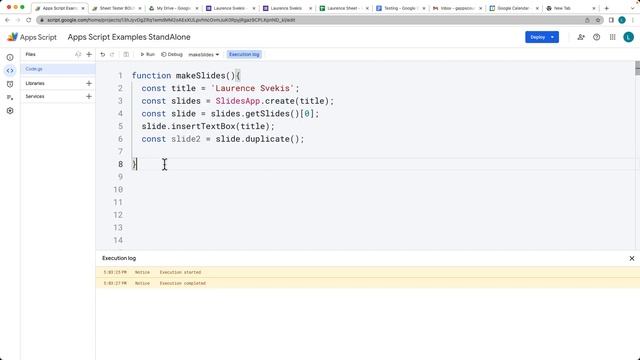The image size is (640, 360).
Task: Close the Apps Script browser tab
Action: pos(83,8)
